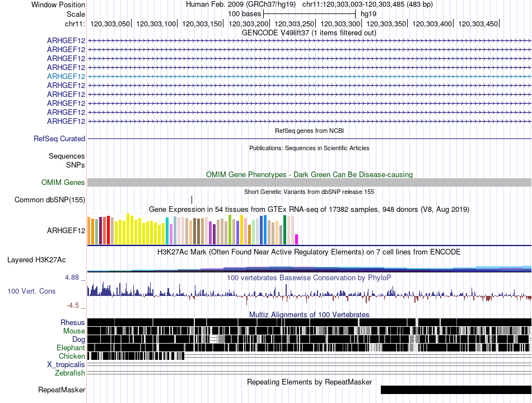The image size is (532, 403).
Task: Select the OMIM Genes track label
Action: coord(63,182)
